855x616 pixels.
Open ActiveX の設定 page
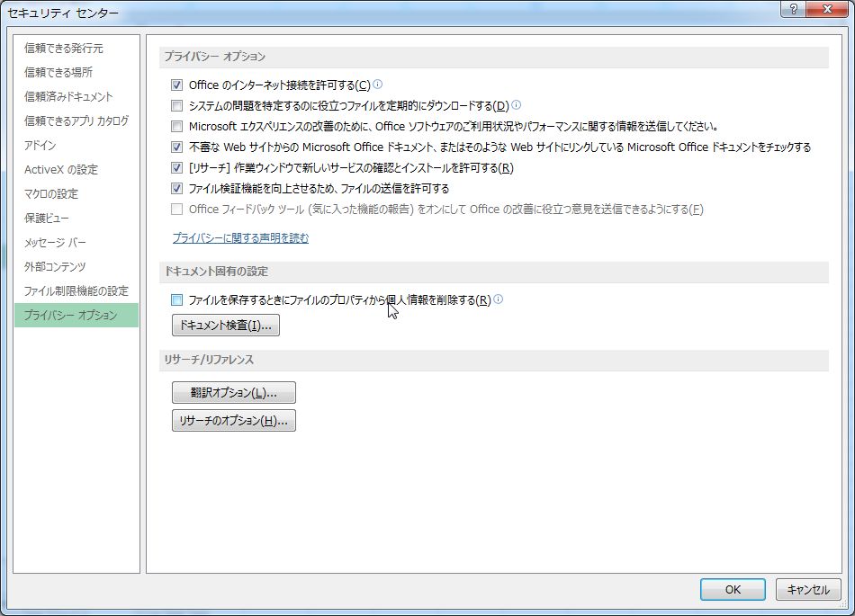point(76,169)
